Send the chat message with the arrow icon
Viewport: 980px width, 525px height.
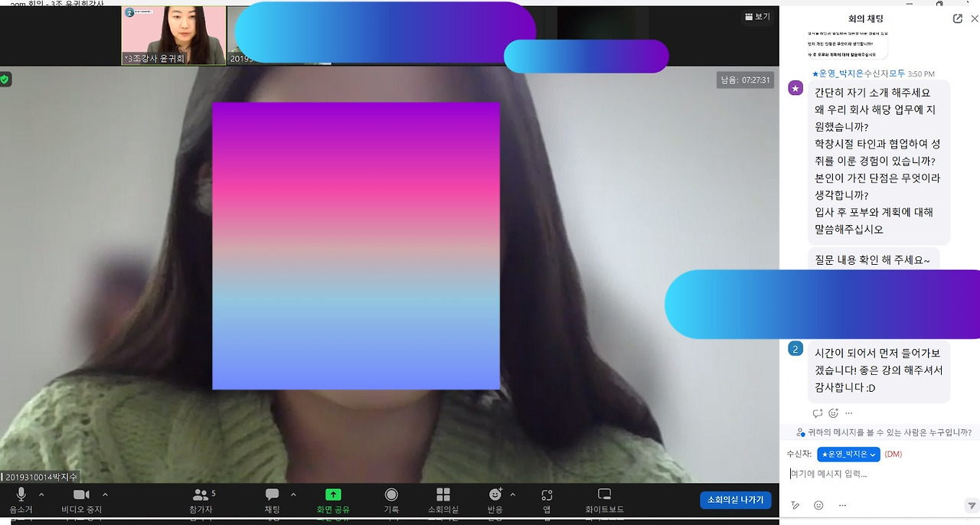click(972, 505)
